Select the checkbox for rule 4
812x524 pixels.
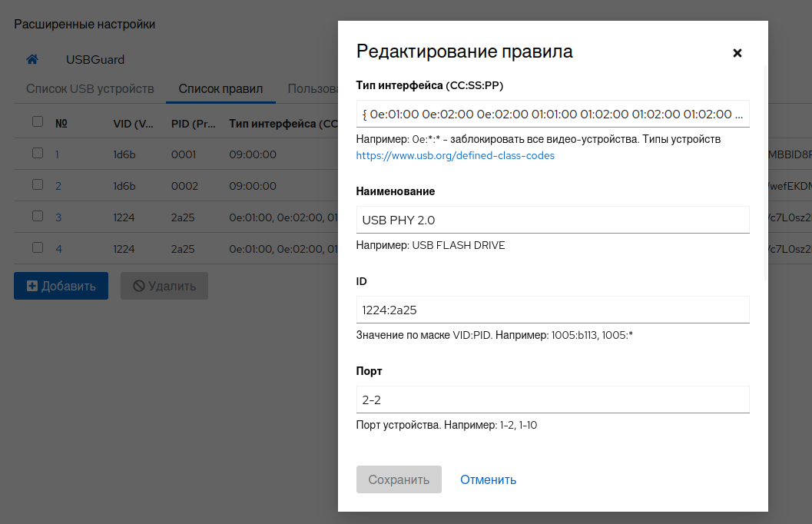click(38, 248)
